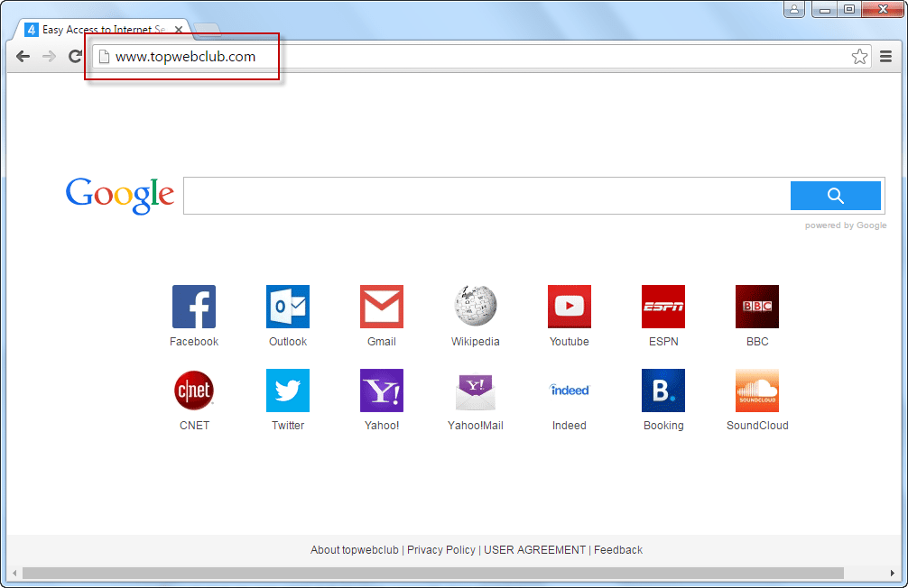The image size is (908, 588).
Task: Open the Outlook shortcut icon
Action: [288, 306]
